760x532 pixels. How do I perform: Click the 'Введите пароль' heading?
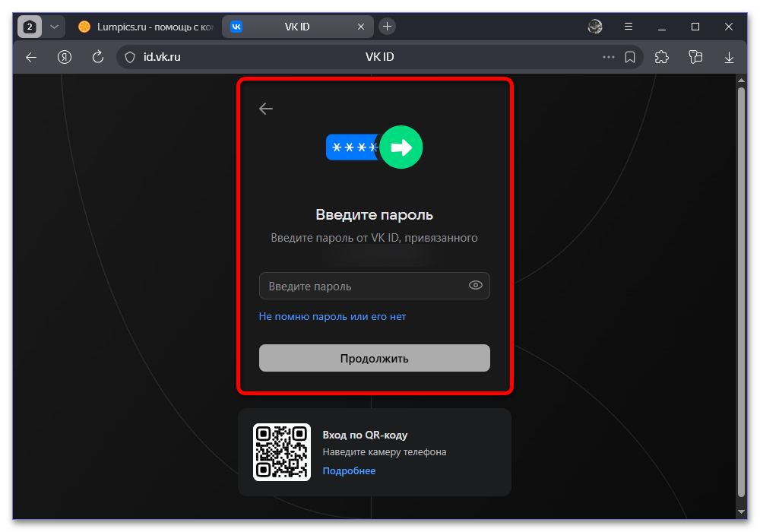pos(374,214)
